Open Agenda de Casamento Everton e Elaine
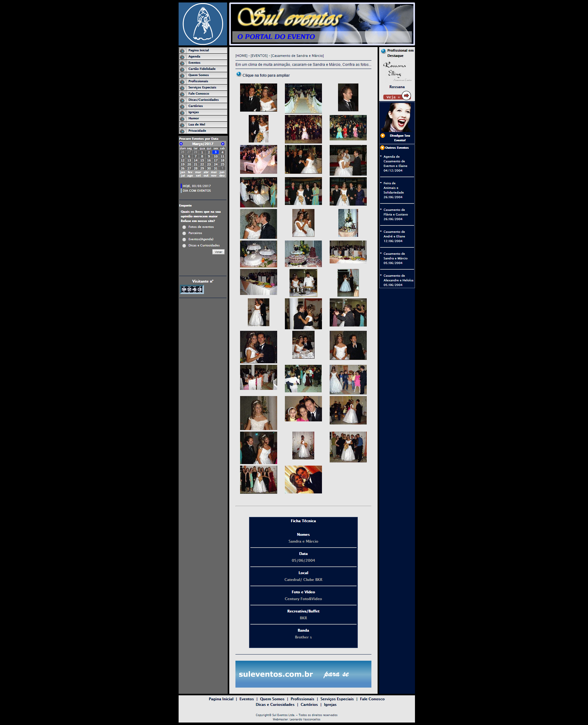 pyautogui.click(x=395, y=164)
